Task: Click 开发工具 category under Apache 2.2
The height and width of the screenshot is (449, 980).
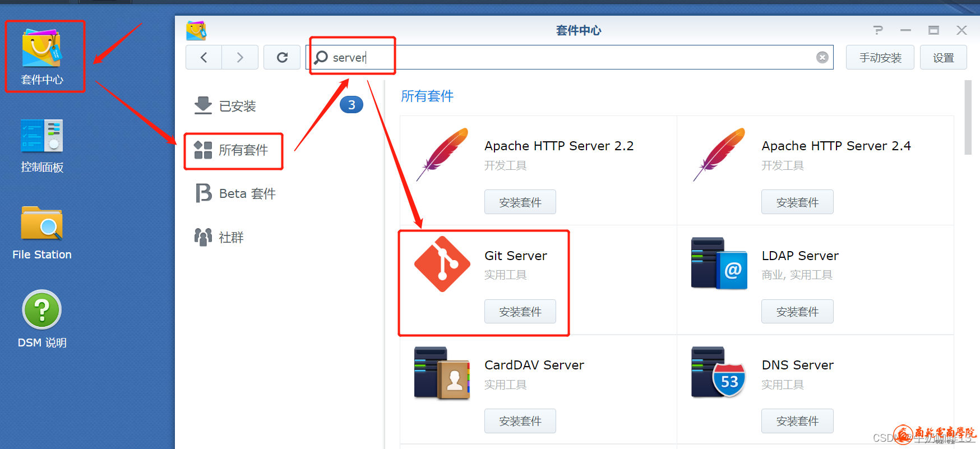Action: pos(506,165)
